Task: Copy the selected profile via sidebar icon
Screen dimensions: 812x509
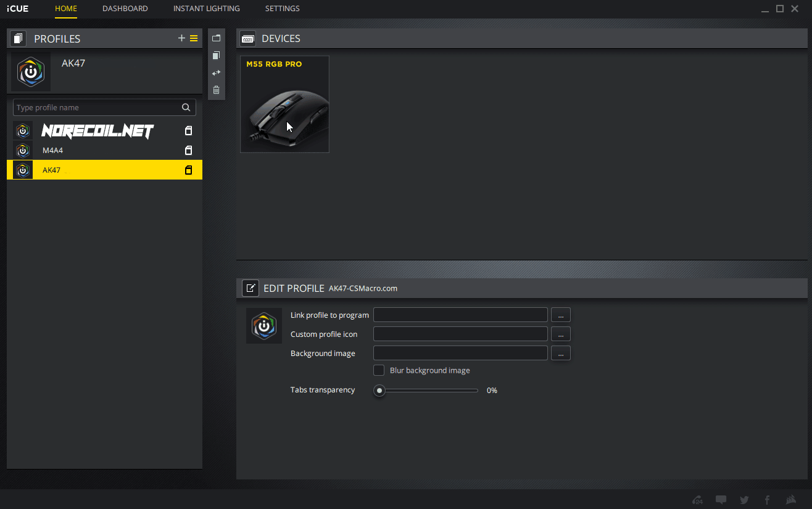Action: click(216, 56)
